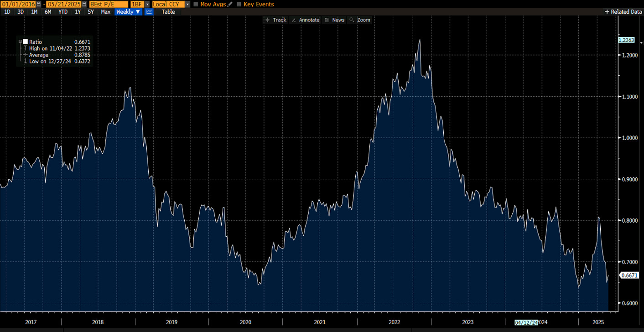Click the 2018 x-axis year label
The width and height of the screenshot is (644, 332).
(98, 322)
